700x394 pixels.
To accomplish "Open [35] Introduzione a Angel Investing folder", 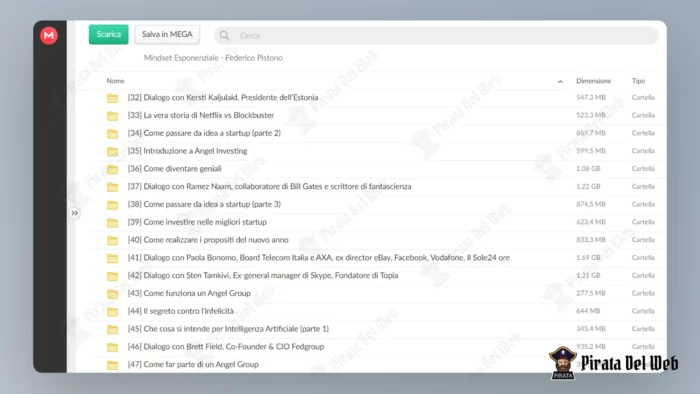I will (187, 151).
